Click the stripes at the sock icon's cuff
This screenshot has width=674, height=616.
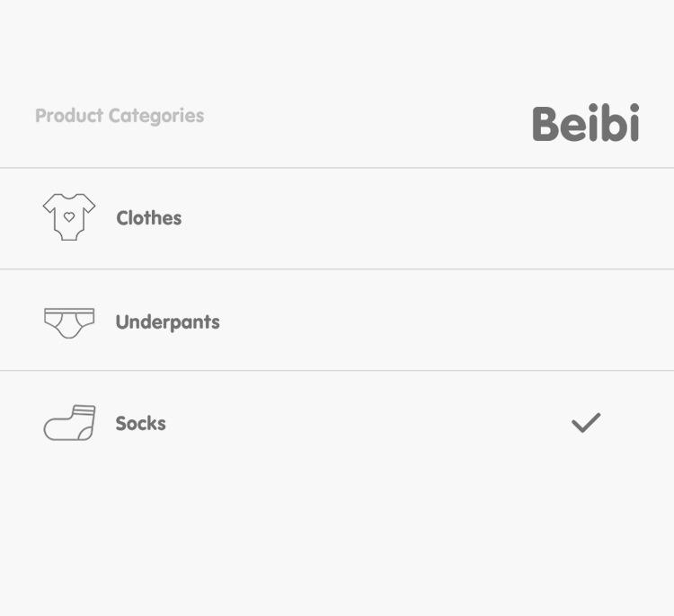pos(84,410)
